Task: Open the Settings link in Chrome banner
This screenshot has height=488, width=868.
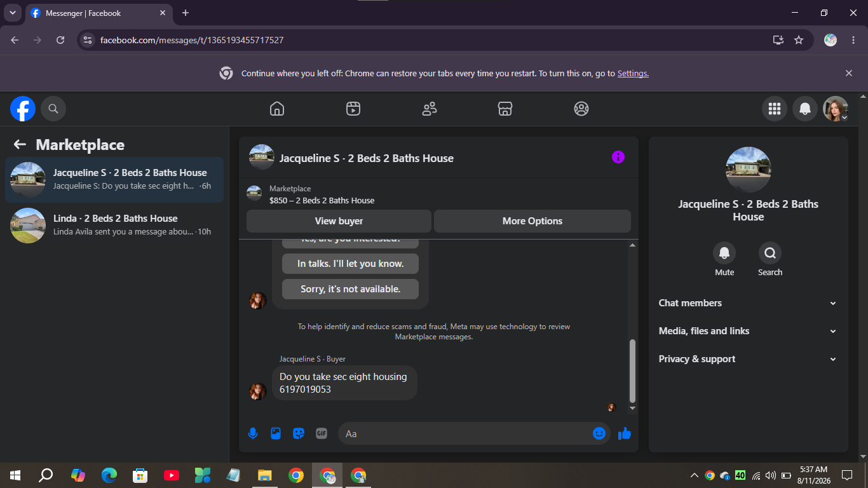Action: click(x=633, y=73)
